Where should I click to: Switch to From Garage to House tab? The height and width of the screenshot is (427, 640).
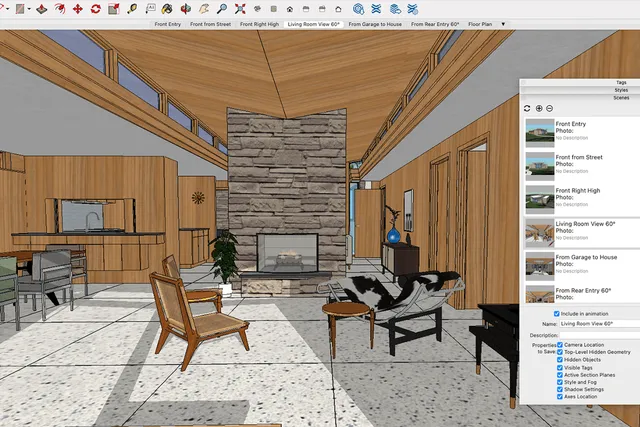tap(375, 24)
